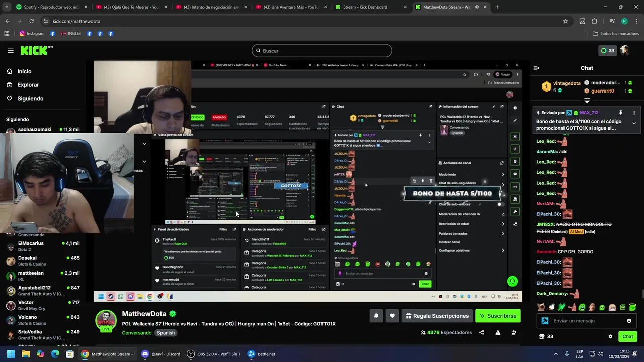Open browser apps grid icon
The width and height of the screenshot is (644, 362).
[x=7, y=34]
